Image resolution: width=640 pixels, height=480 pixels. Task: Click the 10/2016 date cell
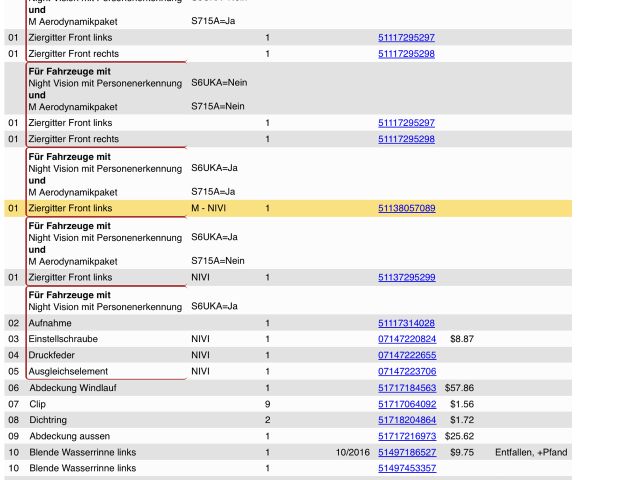[352, 452]
